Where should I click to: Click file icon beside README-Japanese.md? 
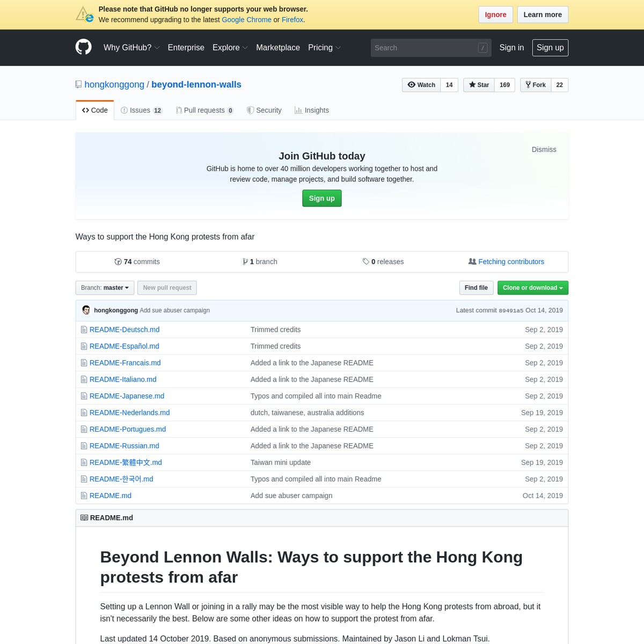[x=84, y=396]
